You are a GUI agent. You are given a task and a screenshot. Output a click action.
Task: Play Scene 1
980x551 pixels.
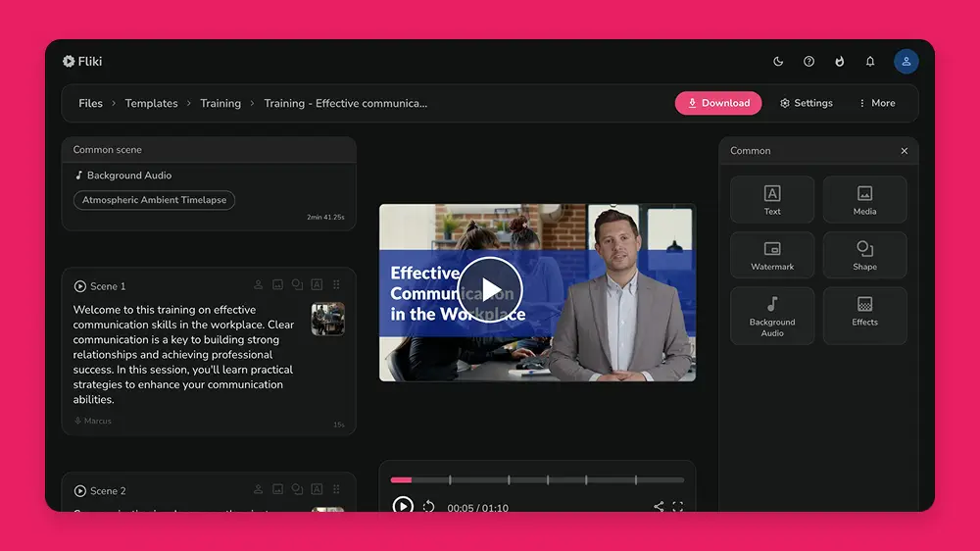pos(80,286)
